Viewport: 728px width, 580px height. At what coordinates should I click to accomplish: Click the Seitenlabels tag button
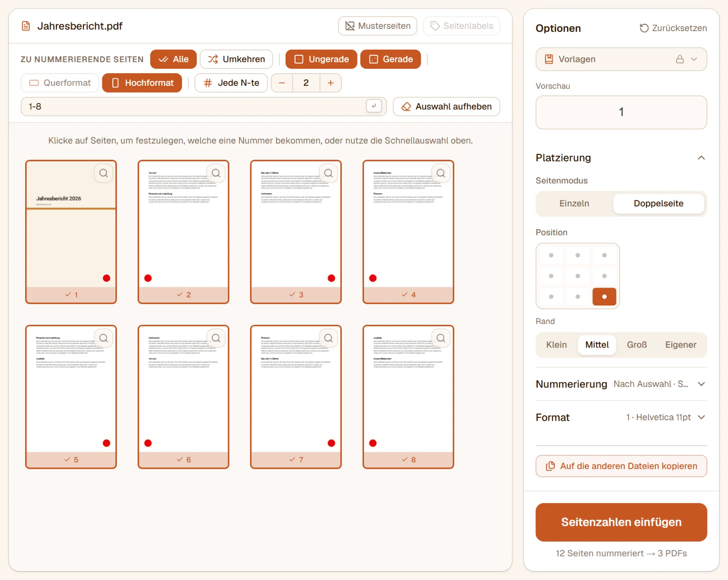[461, 26]
